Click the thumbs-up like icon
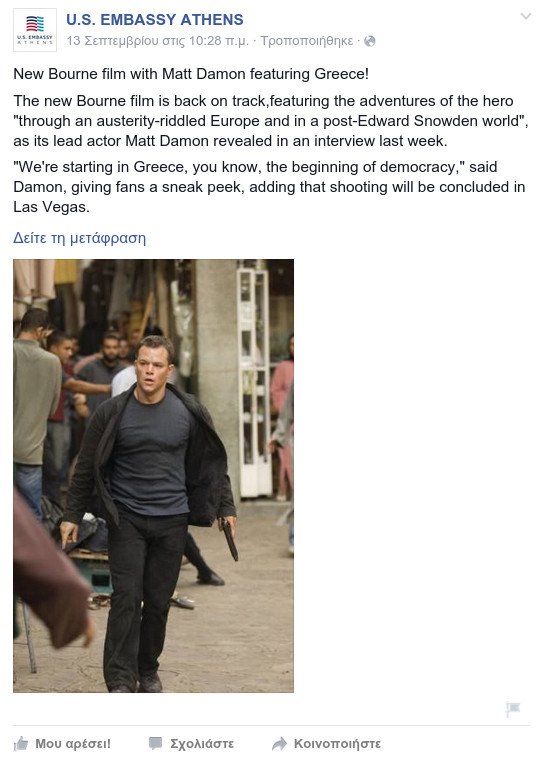 coord(21,743)
